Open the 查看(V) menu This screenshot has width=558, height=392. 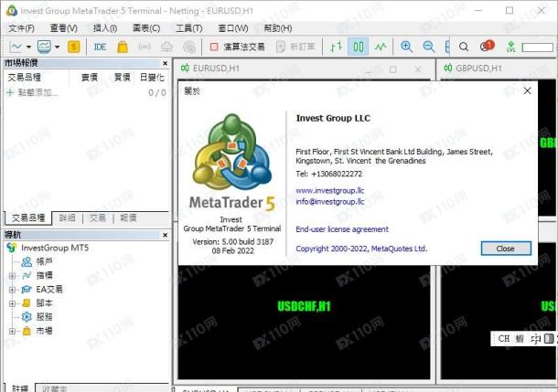[x=63, y=28]
